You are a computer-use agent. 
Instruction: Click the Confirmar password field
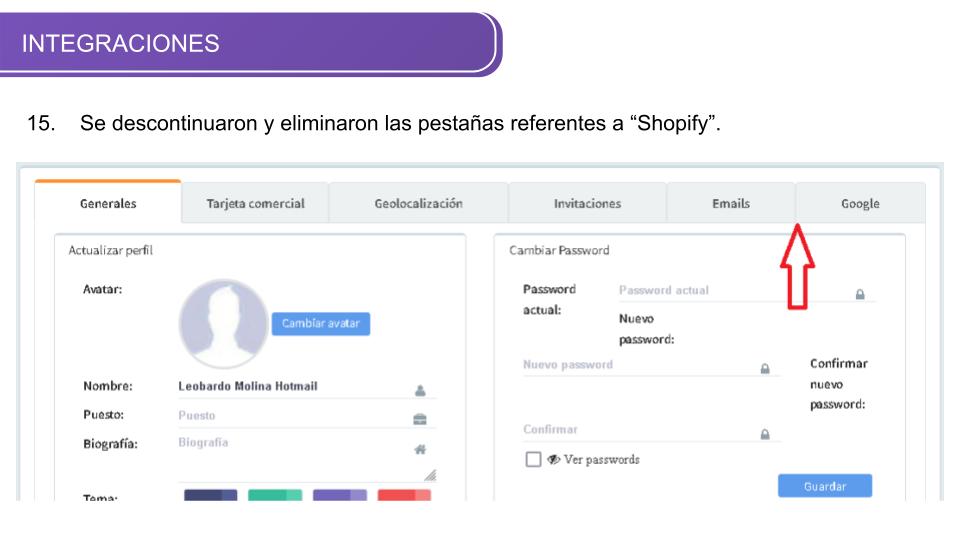click(651, 430)
